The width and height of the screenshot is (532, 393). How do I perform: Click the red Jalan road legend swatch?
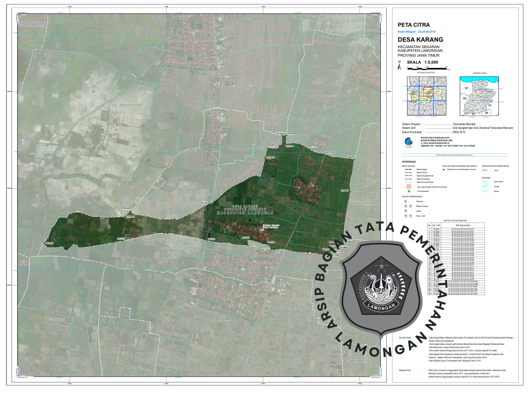click(485, 170)
